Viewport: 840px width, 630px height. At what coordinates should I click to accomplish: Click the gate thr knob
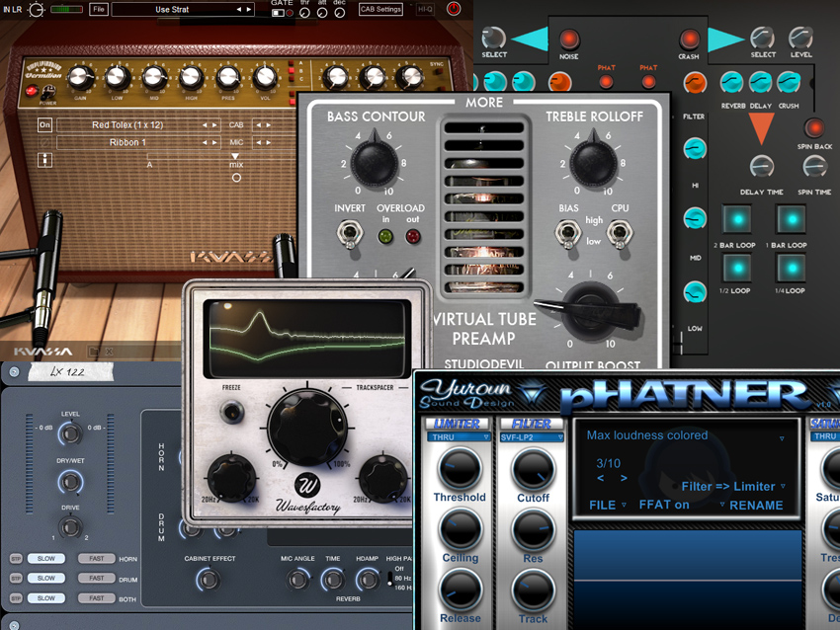[304, 13]
